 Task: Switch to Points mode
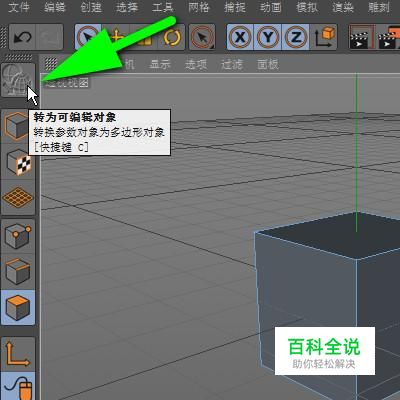pos(18,236)
